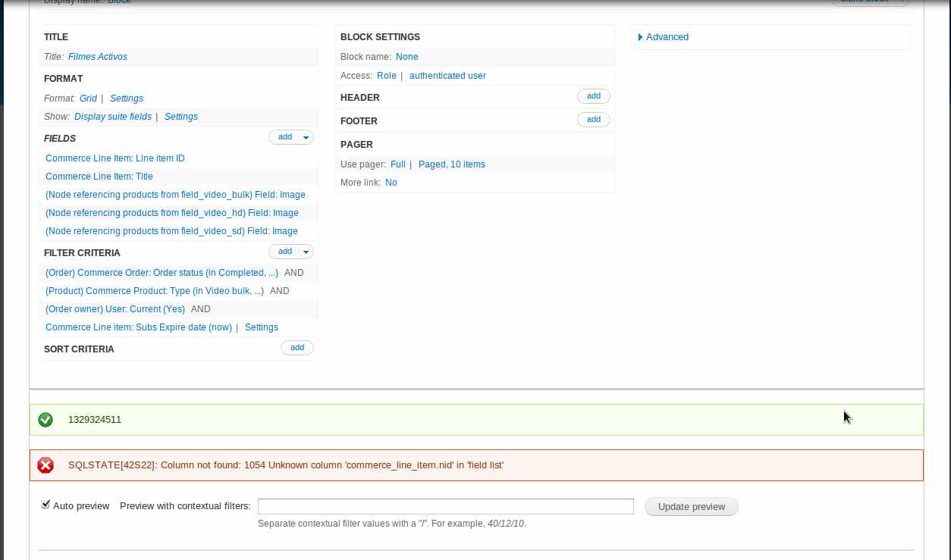The image size is (951, 560).
Task: Click the Update preview button
Action: point(692,507)
